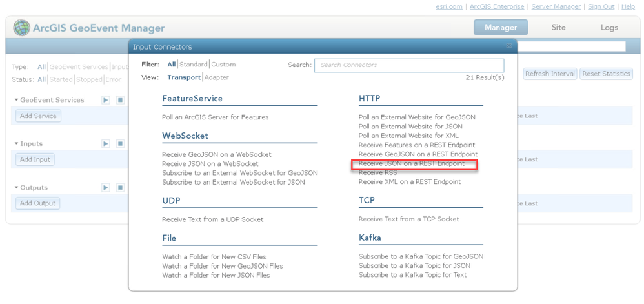644x304 pixels.
Task: Click Add Service button
Action: coord(38,116)
